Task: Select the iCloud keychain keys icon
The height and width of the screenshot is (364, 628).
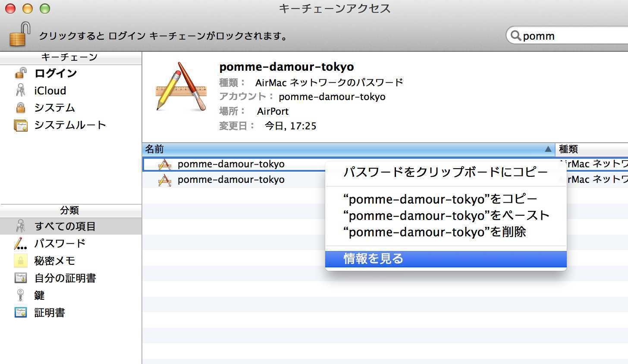Action: pyautogui.click(x=20, y=91)
